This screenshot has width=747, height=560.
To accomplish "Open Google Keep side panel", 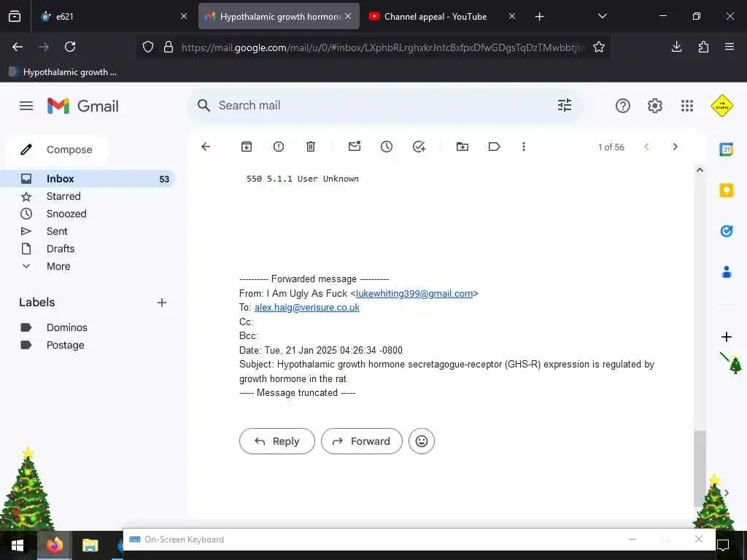I will click(x=726, y=190).
